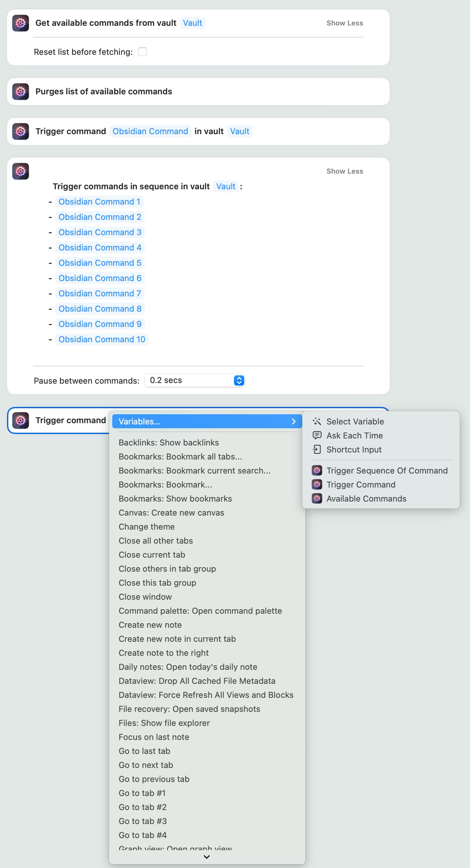Choose 'Daily notes: Open today's daily note'
This screenshot has height=868, width=470.
click(x=187, y=667)
